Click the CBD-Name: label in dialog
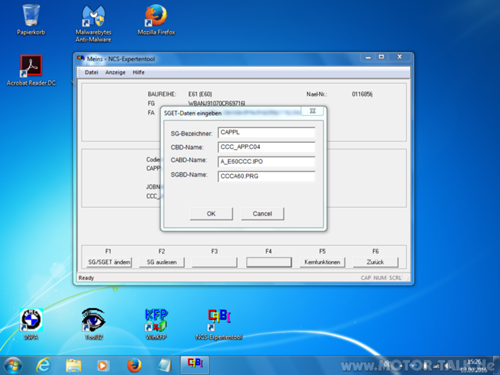This screenshot has width=500, height=375. [187, 147]
